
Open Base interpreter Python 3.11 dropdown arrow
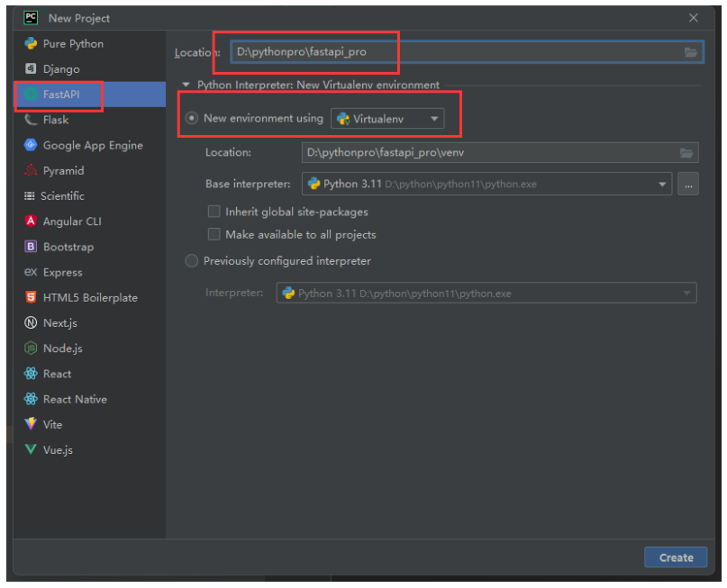pos(662,185)
